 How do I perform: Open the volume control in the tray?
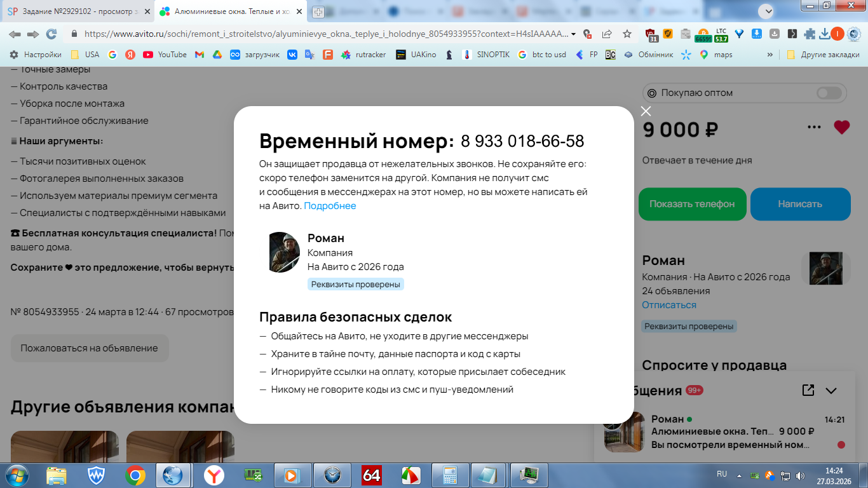pyautogui.click(x=799, y=475)
